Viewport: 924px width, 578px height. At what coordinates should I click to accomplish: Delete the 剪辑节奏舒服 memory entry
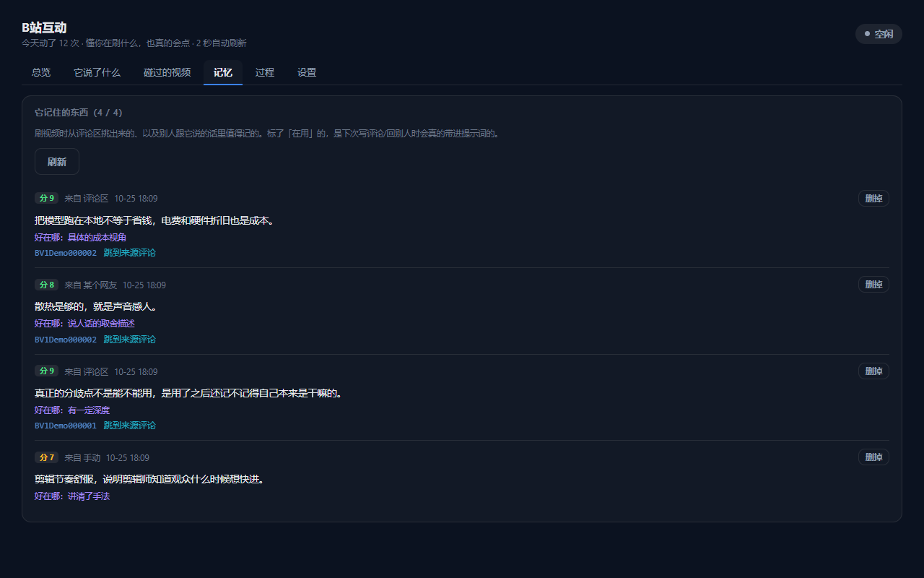(x=873, y=457)
